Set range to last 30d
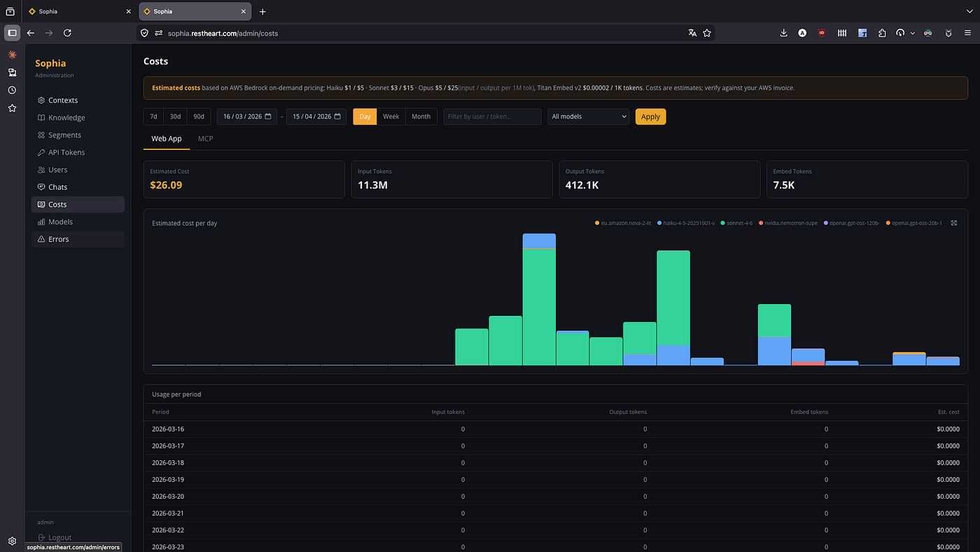Viewport: 980px width, 552px height. pos(175,116)
